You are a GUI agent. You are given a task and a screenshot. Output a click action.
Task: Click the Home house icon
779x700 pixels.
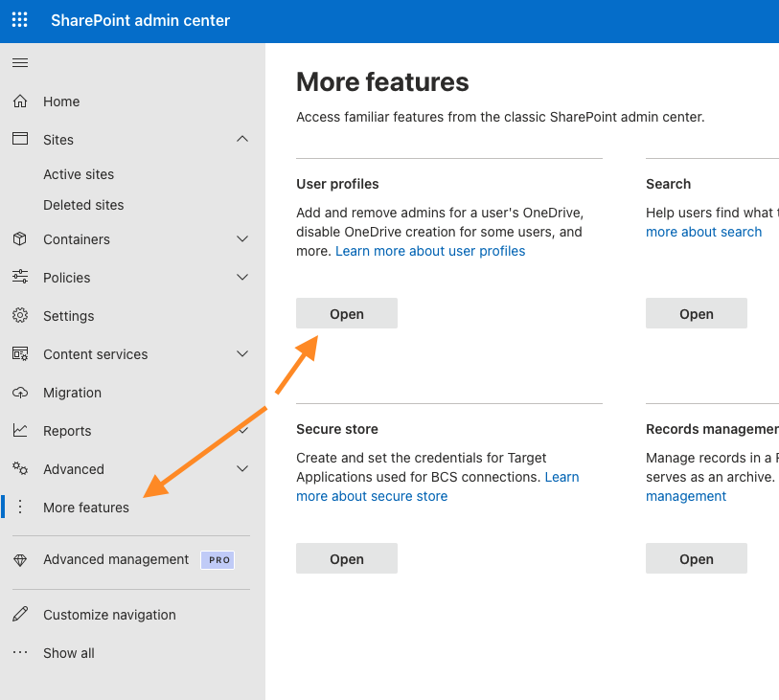click(20, 102)
